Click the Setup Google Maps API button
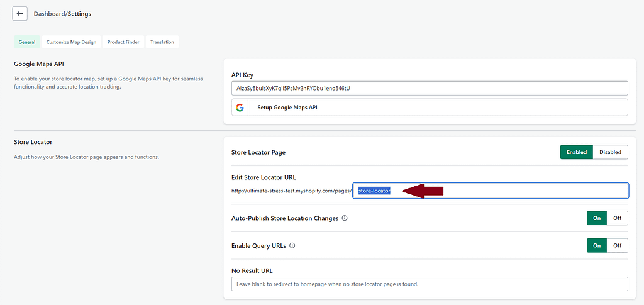Screen dimensions: 644x305 tap(430, 108)
